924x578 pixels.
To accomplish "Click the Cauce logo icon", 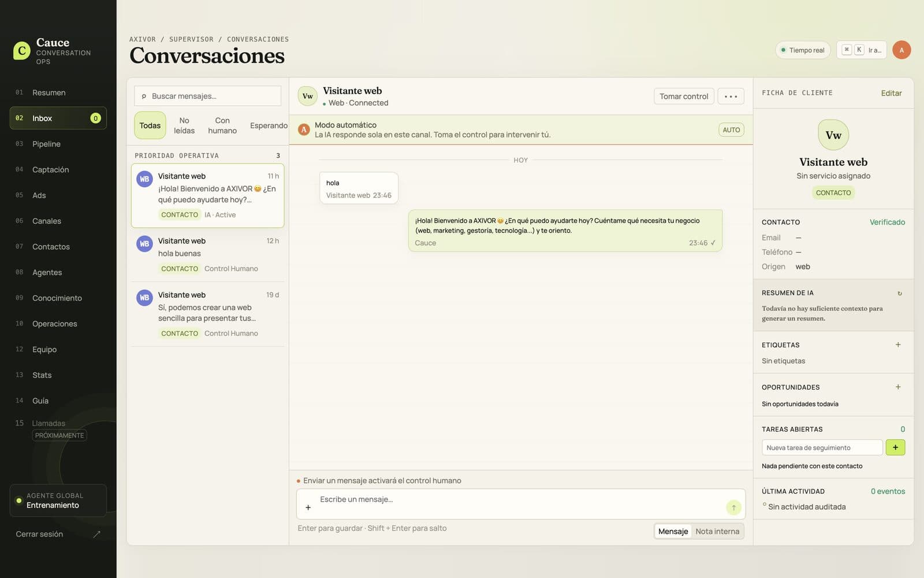I will tap(22, 51).
